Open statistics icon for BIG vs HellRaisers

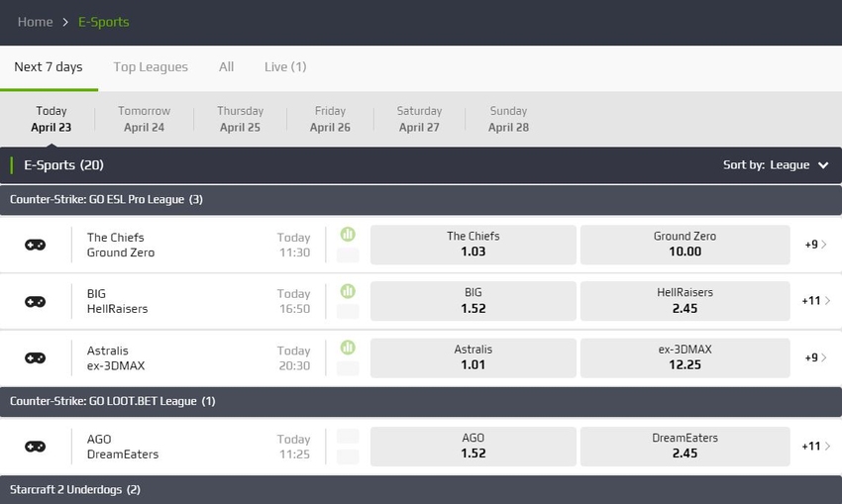pyautogui.click(x=348, y=291)
